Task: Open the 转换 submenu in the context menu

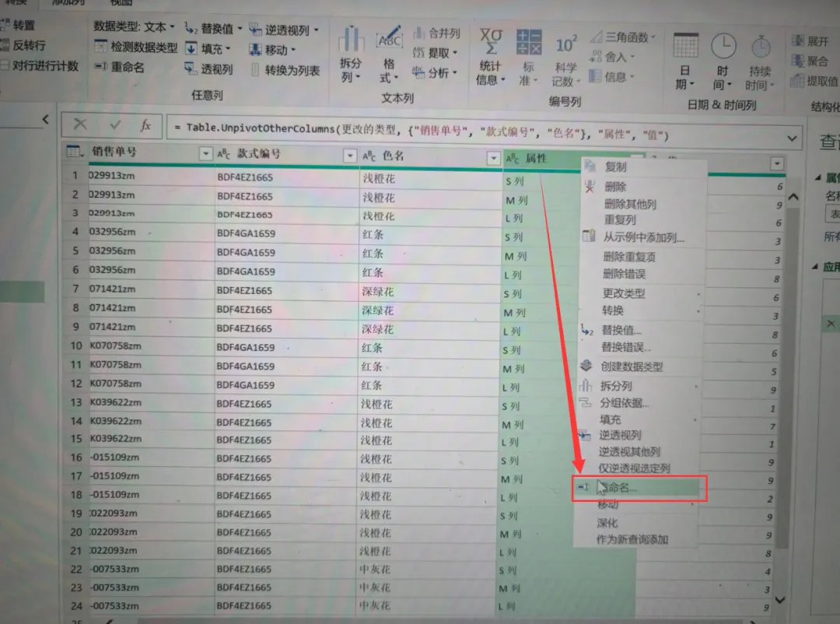Action: [613, 310]
